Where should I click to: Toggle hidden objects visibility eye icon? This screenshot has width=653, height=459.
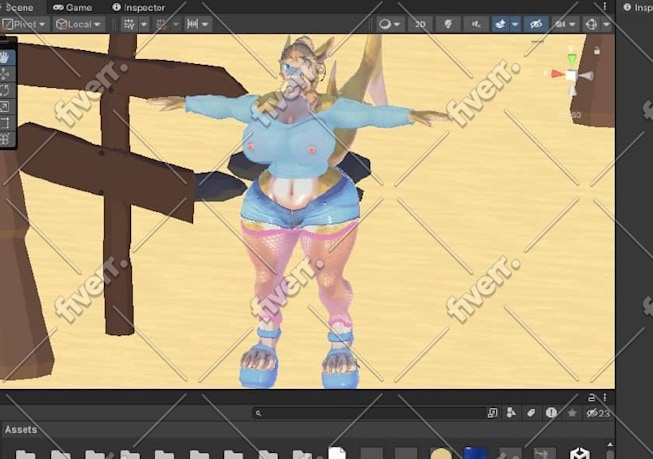pos(536,25)
